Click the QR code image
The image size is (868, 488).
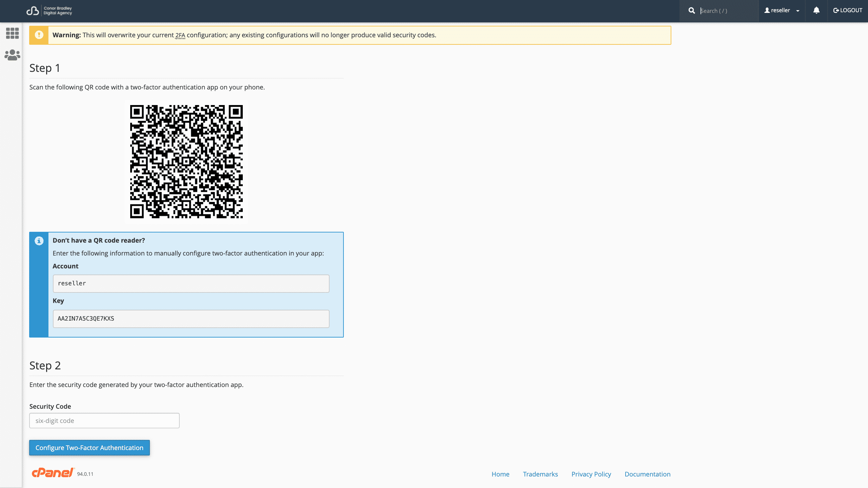(x=186, y=162)
